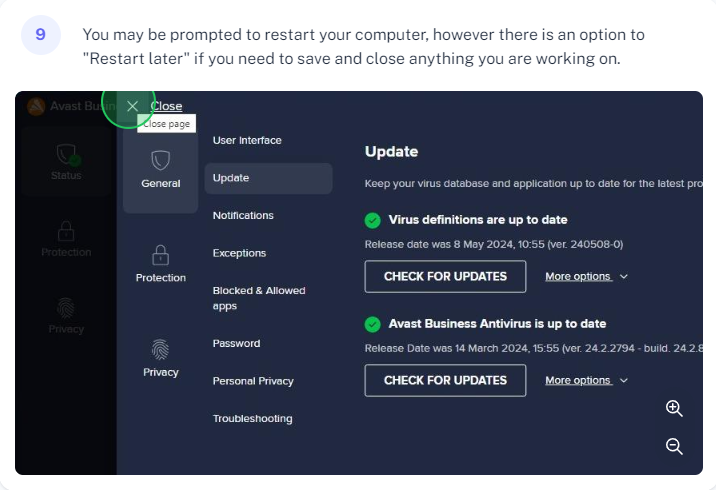The width and height of the screenshot is (716, 490).
Task: Click virus definitions green checkmark
Action: click(x=373, y=221)
